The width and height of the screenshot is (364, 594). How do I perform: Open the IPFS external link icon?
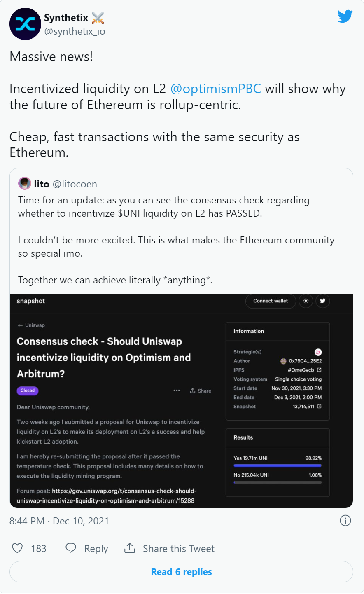point(319,370)
